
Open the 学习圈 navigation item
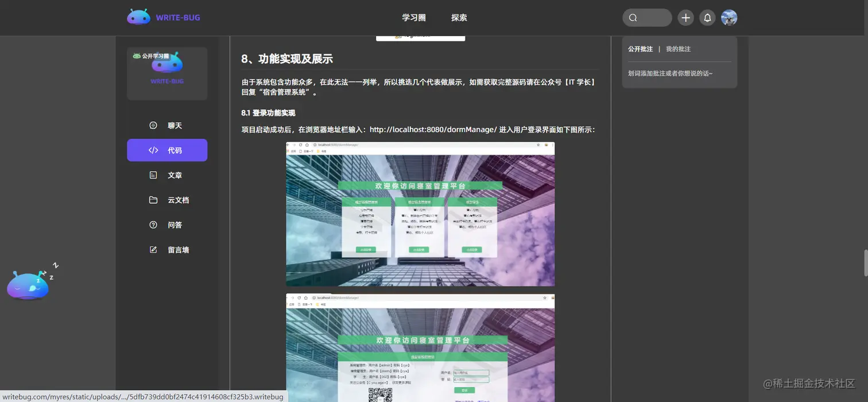[414, 18]
